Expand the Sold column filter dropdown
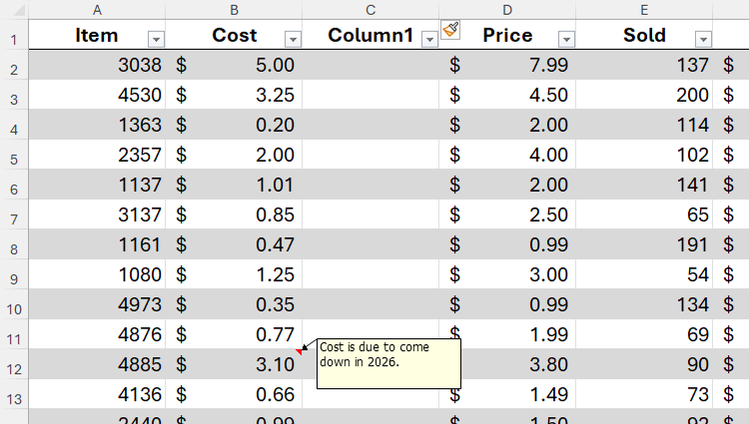The image size is (749, 424). [x=703, y=39]
